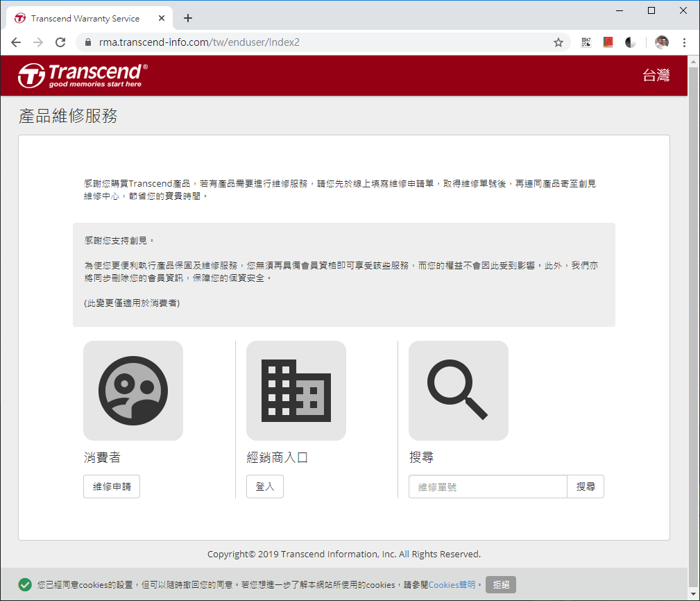700x601 pixels.
Task: Switch to the Transcend Warranty Service tab
Action: (90, 19)
